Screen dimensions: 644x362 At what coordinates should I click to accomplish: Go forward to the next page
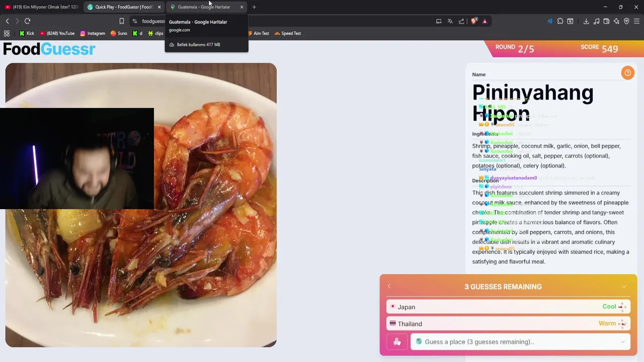(17, 21)
